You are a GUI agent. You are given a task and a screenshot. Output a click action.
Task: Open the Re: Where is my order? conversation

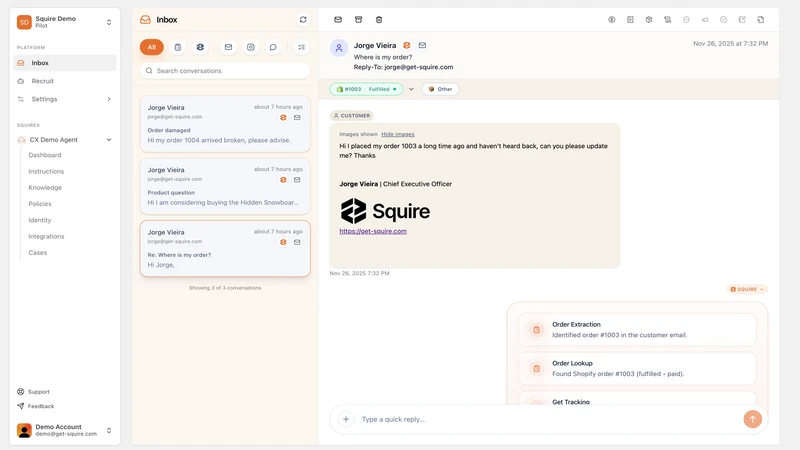pos(225,248)
